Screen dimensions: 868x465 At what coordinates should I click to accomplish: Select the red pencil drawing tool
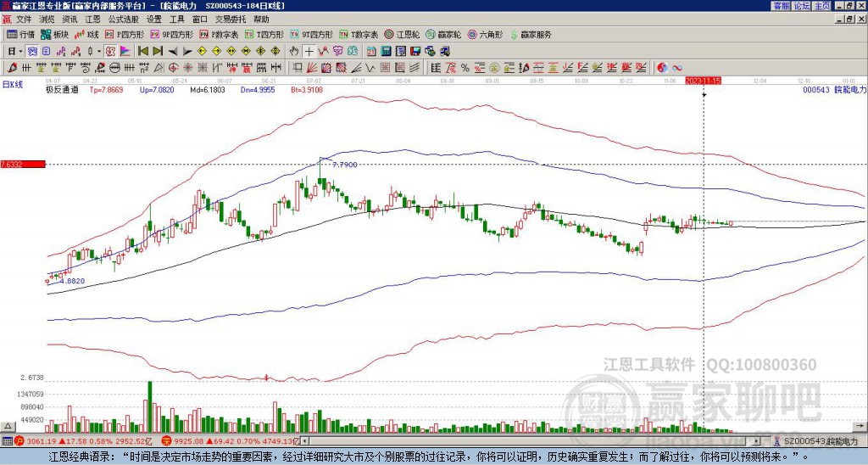click(12, 68)
